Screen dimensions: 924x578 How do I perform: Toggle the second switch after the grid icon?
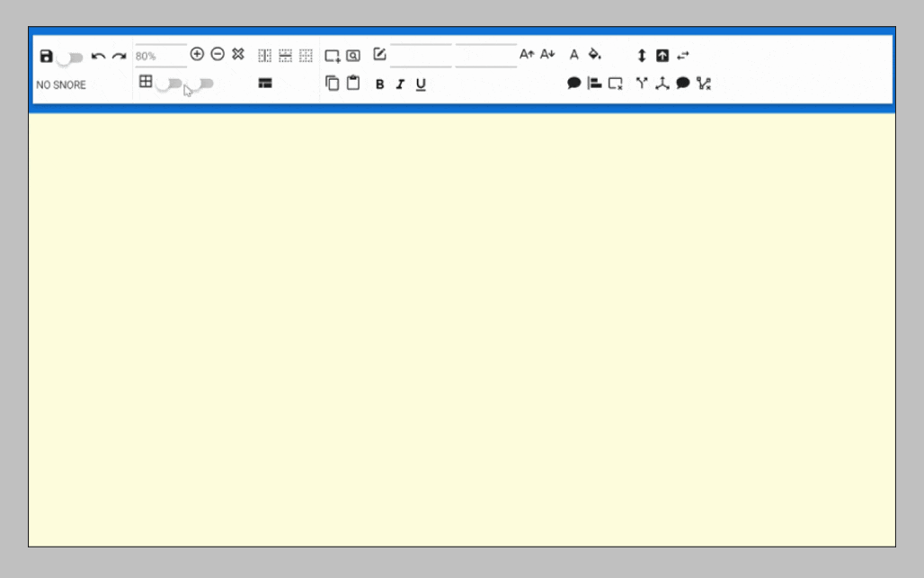202,84
